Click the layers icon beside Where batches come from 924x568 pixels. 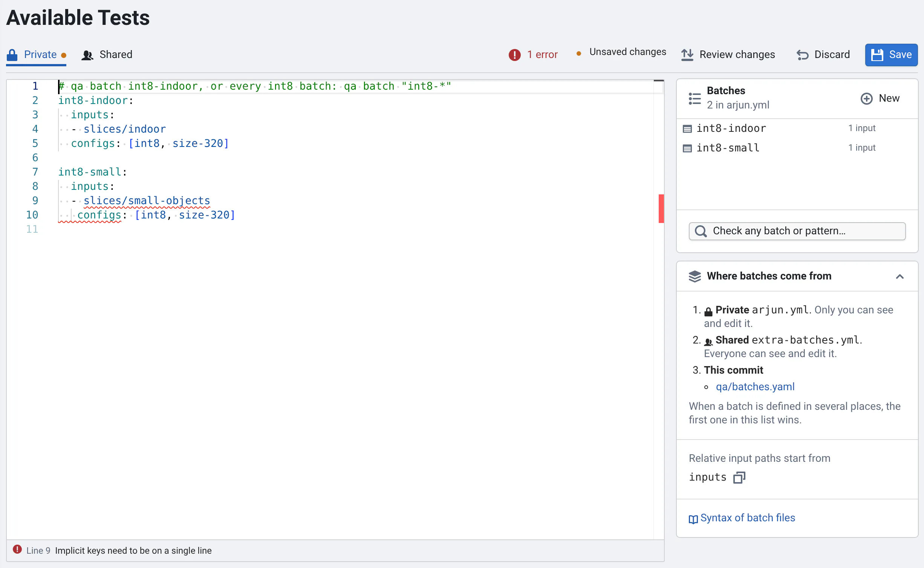click(x=695, y=276)
